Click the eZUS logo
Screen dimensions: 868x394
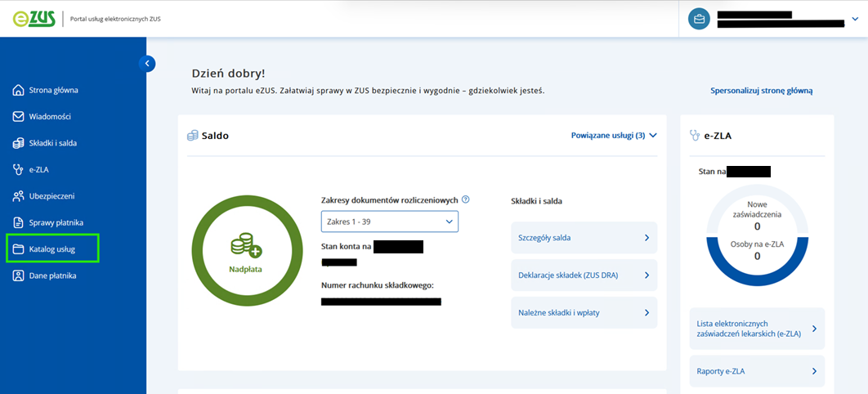34,18
